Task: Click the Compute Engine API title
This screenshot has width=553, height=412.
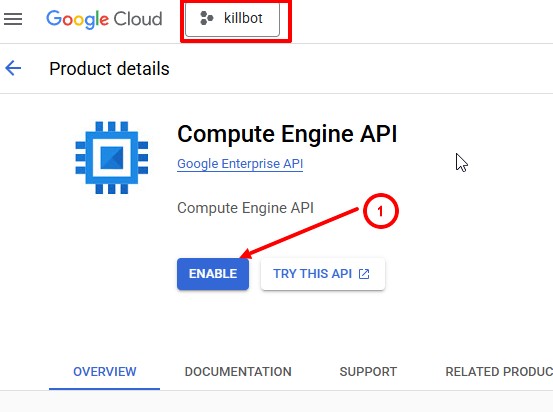Action: click(x=287, y=134)
